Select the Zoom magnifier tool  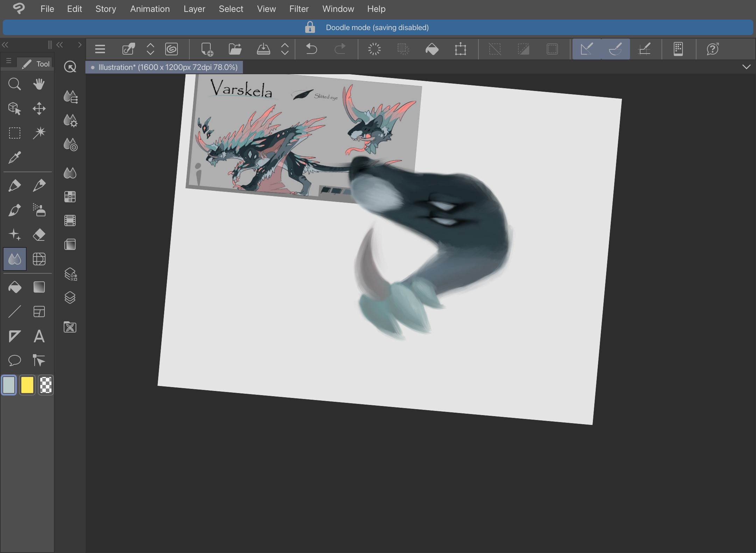click(x=14, y=84)
